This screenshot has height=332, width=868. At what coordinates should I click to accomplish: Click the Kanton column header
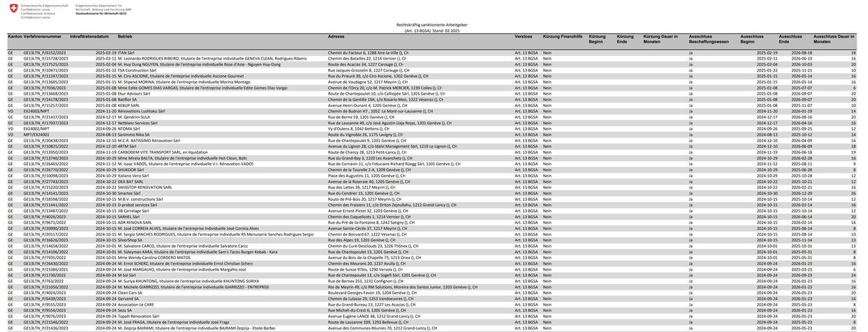coord(14,37)
